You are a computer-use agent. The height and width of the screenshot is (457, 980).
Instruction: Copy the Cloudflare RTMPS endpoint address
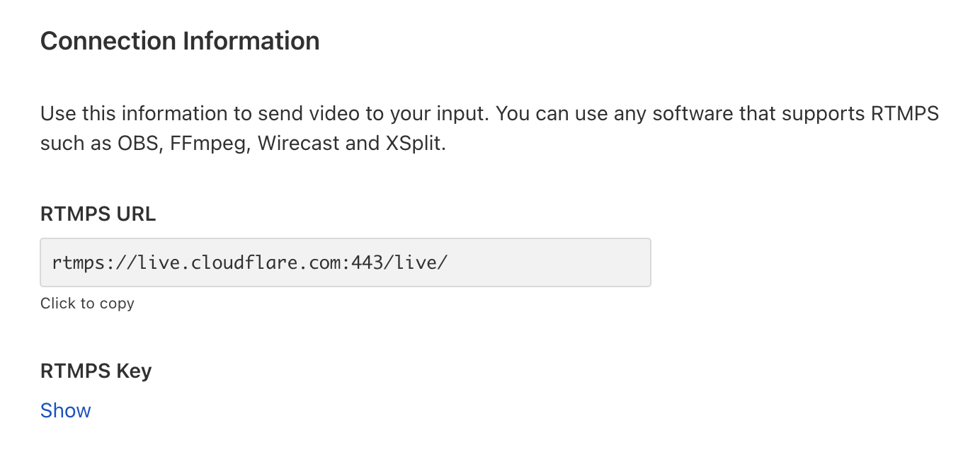pos(346,262)
